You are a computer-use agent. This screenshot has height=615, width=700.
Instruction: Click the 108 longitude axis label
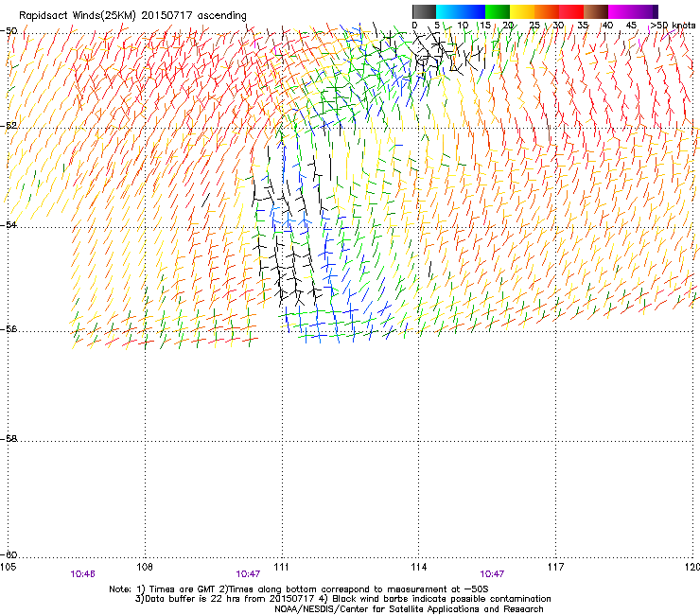click(x=145, y=567)
